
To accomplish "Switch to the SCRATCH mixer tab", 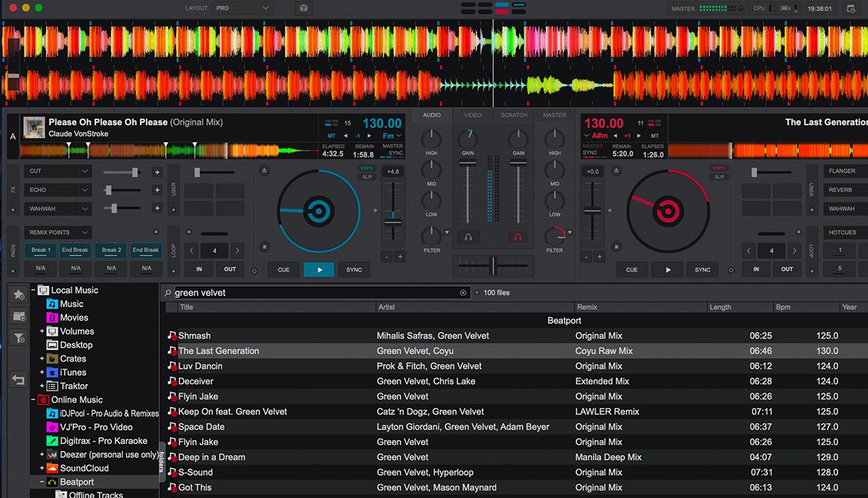I will point(514,115).
